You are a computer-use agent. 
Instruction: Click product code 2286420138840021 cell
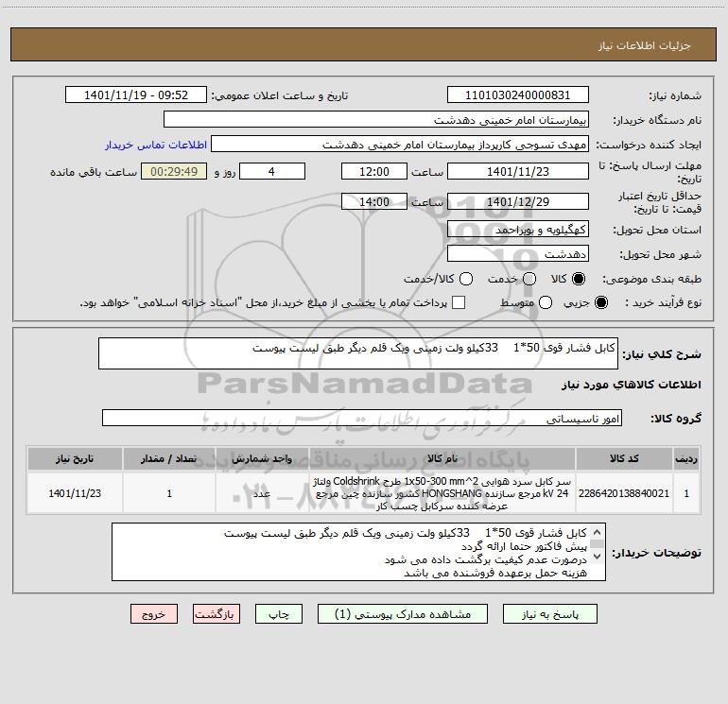tap(624, 493)
